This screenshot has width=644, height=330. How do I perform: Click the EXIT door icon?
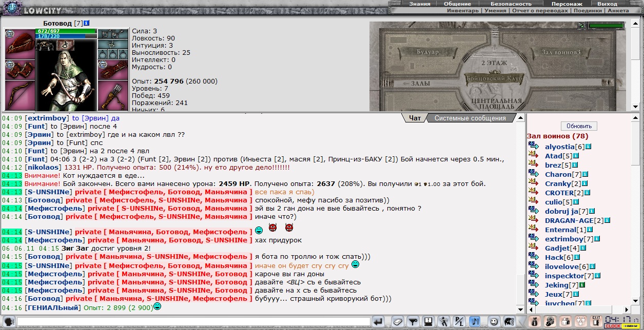[596, 322]
